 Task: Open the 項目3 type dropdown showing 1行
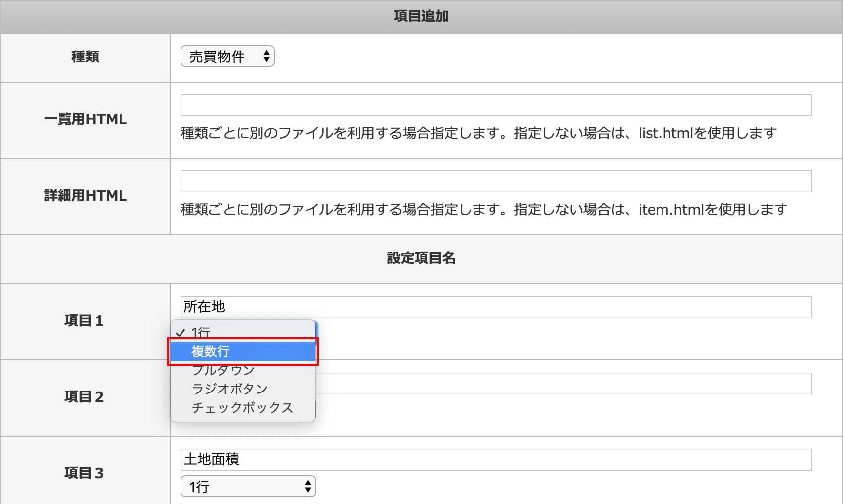click(x=248, y=487)
